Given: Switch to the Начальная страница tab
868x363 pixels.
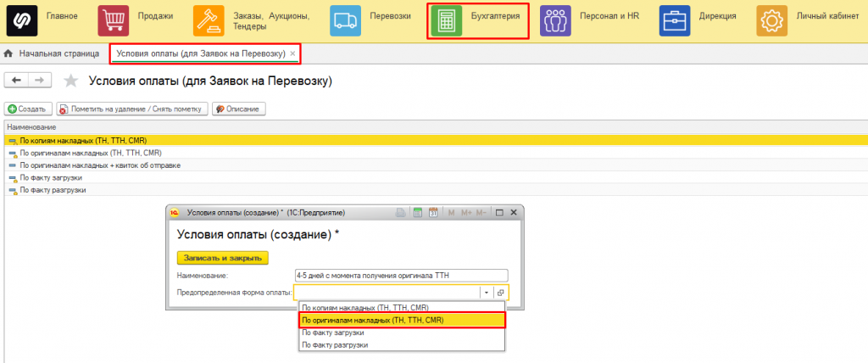Looking at the screenshot, I should [x=58, y=53].
